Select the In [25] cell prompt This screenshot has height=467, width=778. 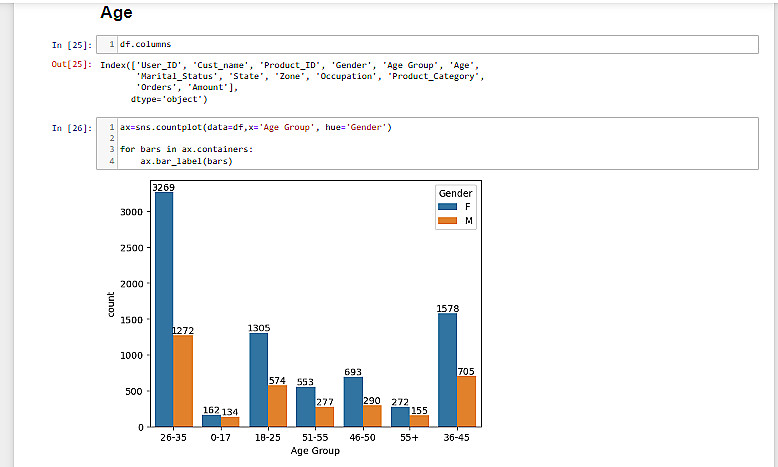(71, 45)
